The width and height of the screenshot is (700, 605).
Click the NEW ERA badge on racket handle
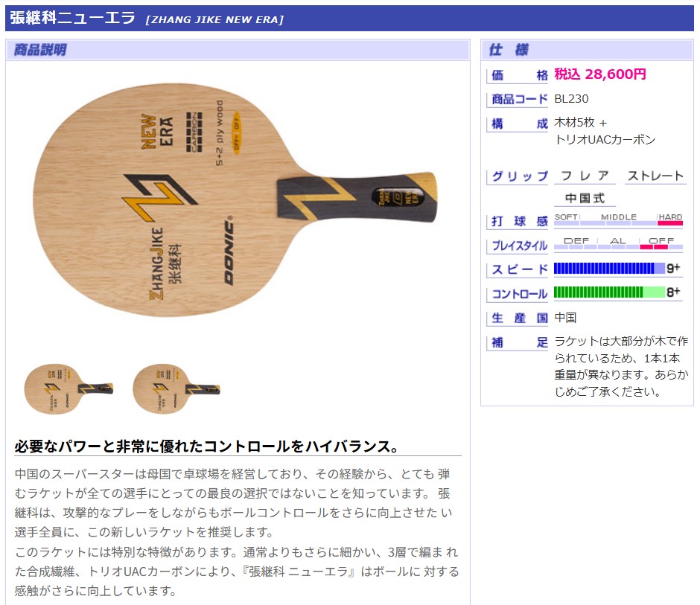point(397,198)
